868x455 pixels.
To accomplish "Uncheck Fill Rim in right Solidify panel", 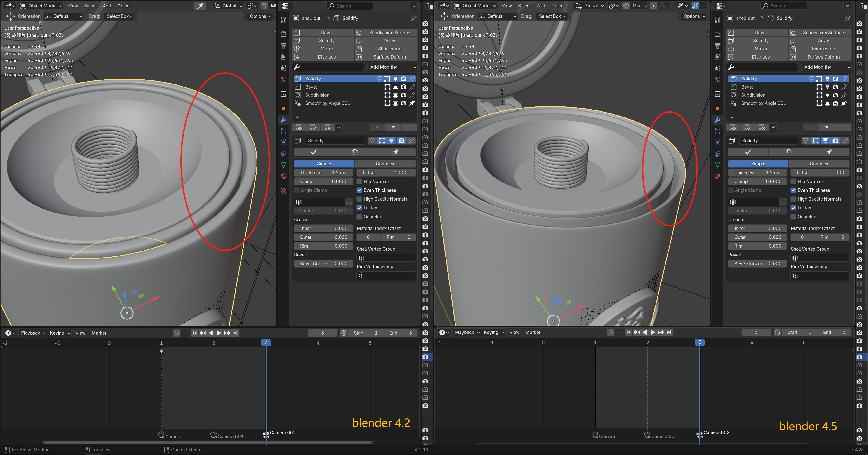I will tap(794, 208).
